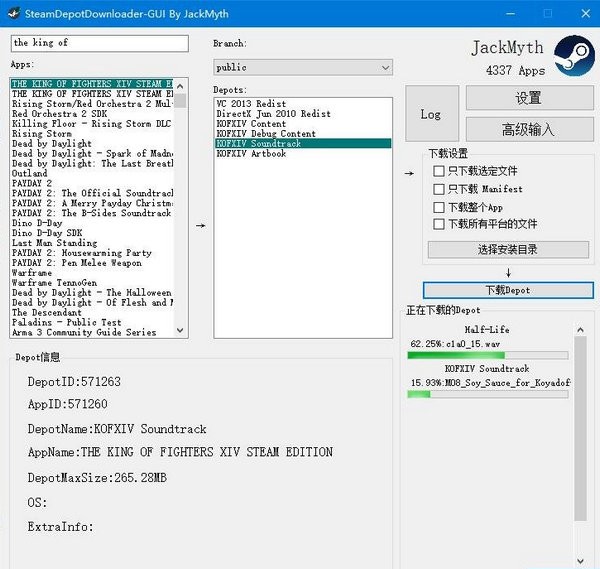Open 高级输入 advanced input
The height and width of the screenshot is (569, 600).
tap(528, 130)
